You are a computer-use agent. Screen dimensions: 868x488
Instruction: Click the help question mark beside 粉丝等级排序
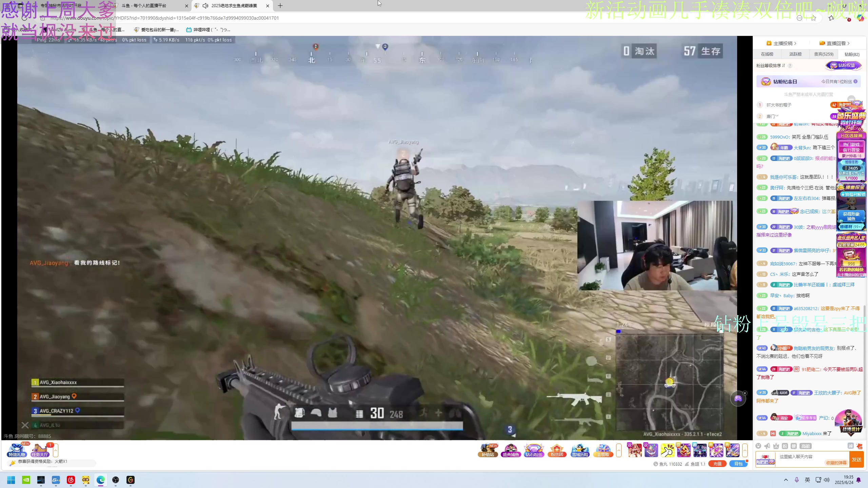[790, 66]
